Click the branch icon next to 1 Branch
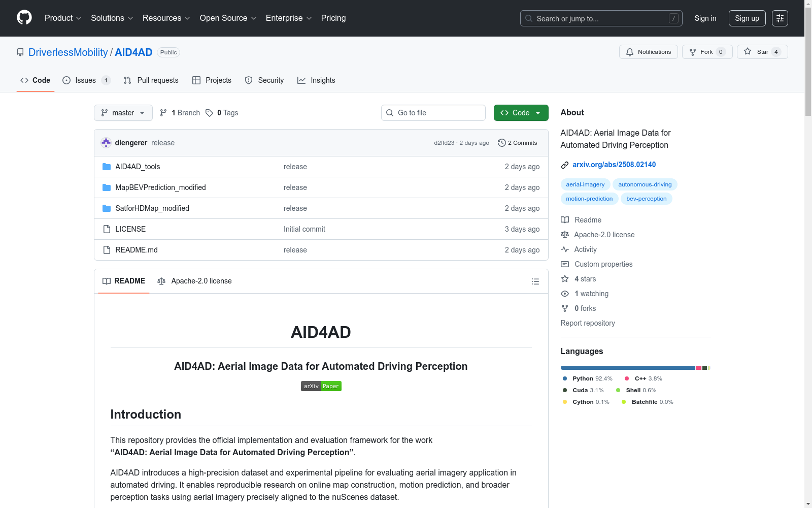 pyautogui.click(x=163, y=113)
